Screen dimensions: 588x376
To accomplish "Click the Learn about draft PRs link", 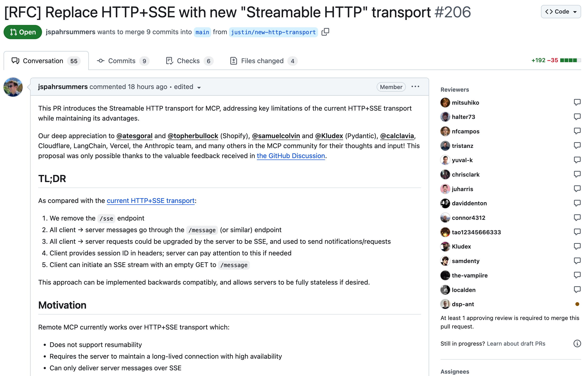I will pos(516,343).
